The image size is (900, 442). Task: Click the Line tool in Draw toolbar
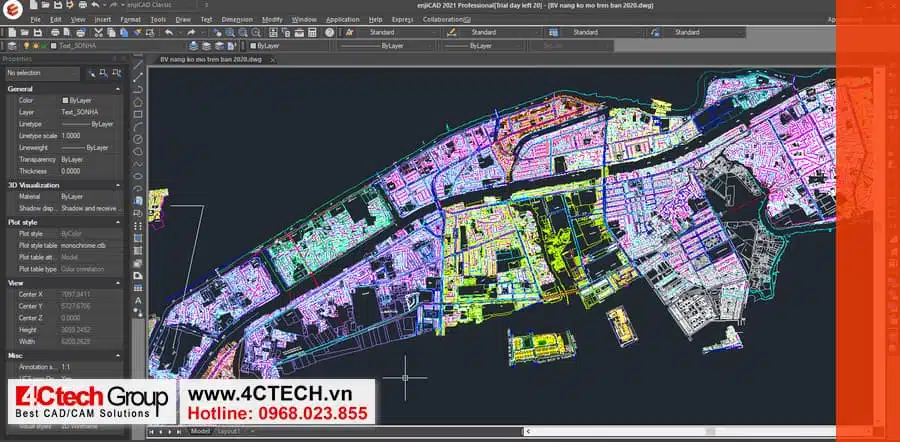pos(138,65)
